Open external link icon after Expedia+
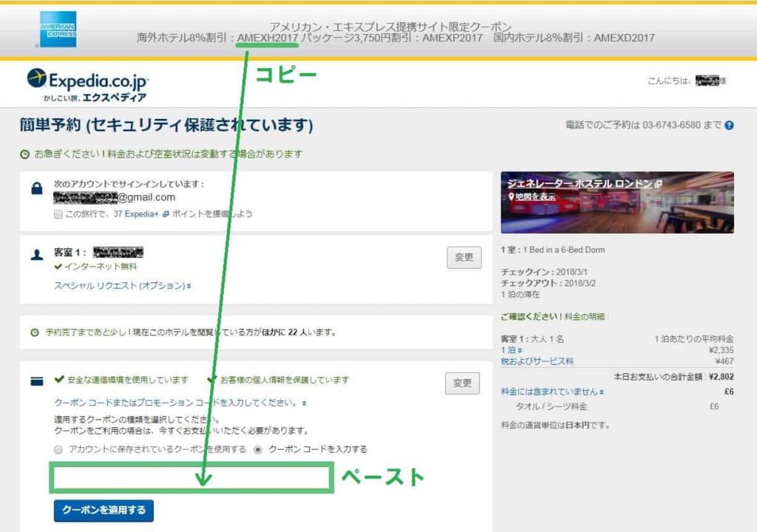Screen dimensions: 757x532 (166, 214)
